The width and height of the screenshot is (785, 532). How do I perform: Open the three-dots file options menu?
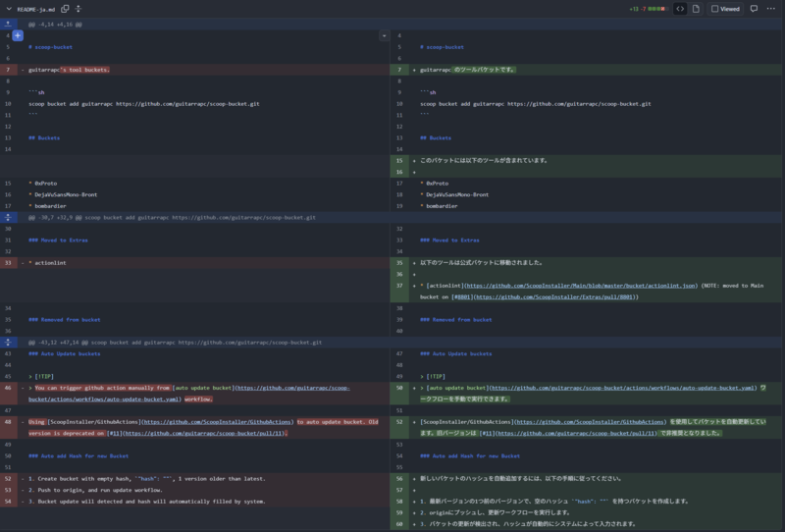771,9
